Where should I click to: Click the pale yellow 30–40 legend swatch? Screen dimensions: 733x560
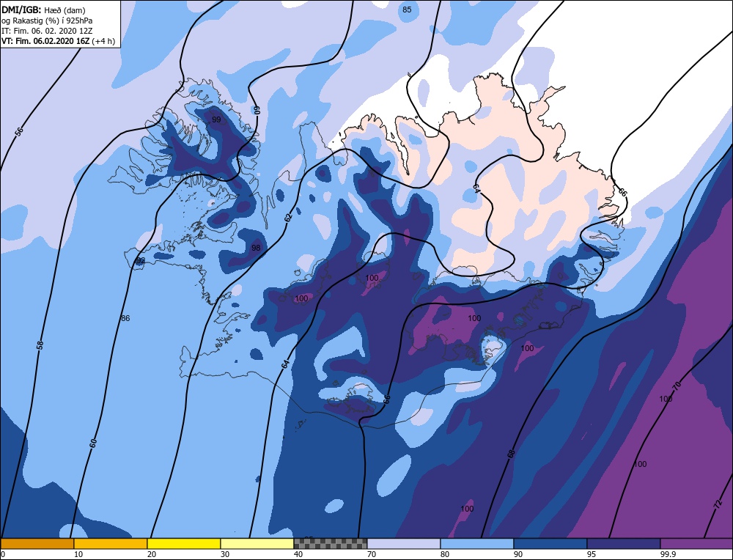257,543
